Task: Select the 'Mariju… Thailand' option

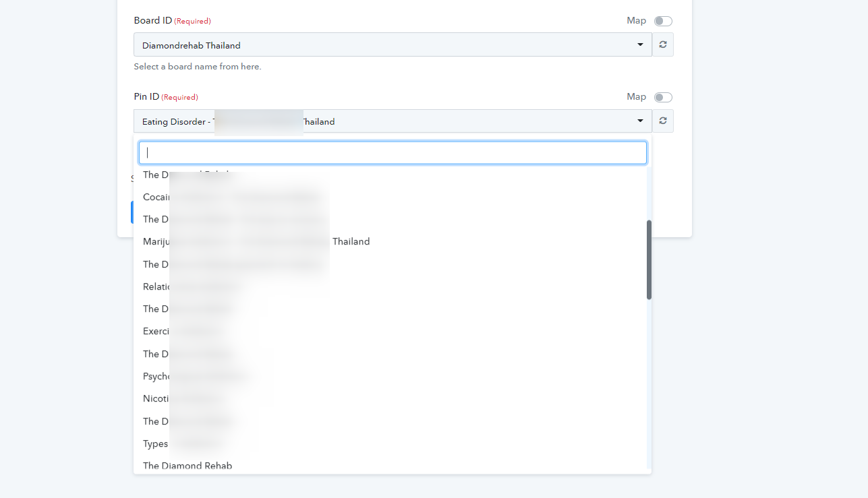Action: point(390,241)
